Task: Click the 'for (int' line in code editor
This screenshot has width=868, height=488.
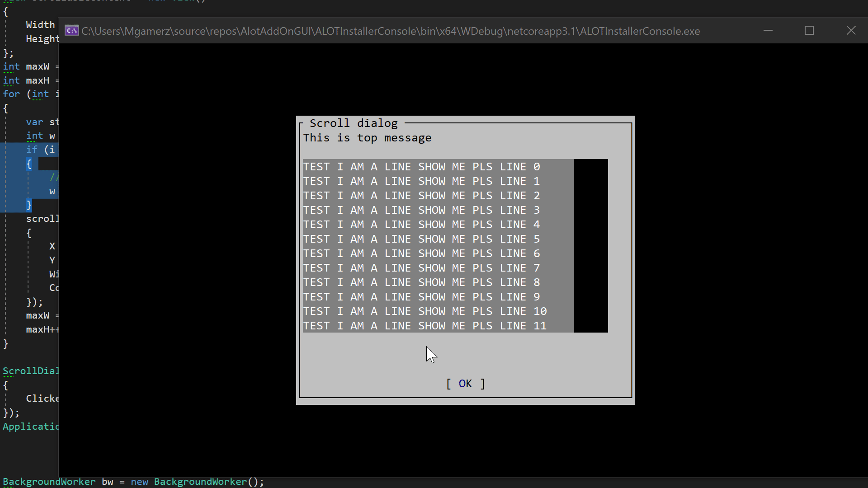Action: (x=31, y=94)
